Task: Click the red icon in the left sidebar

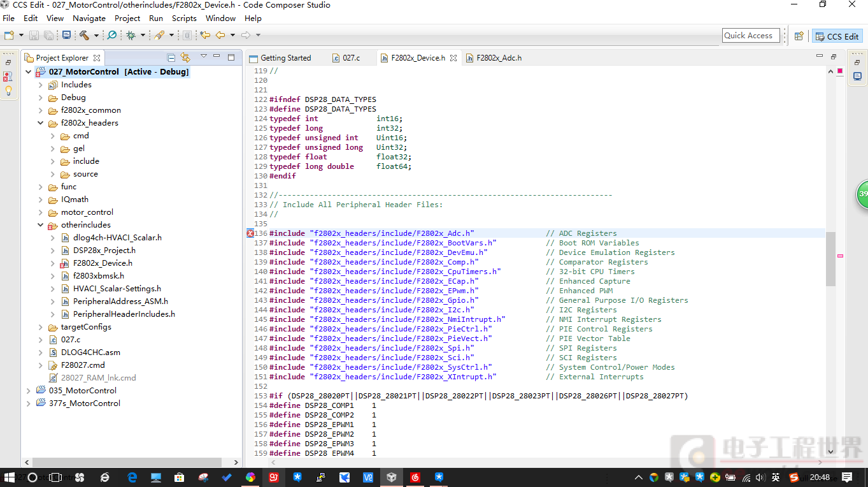Action: point(8,76)
